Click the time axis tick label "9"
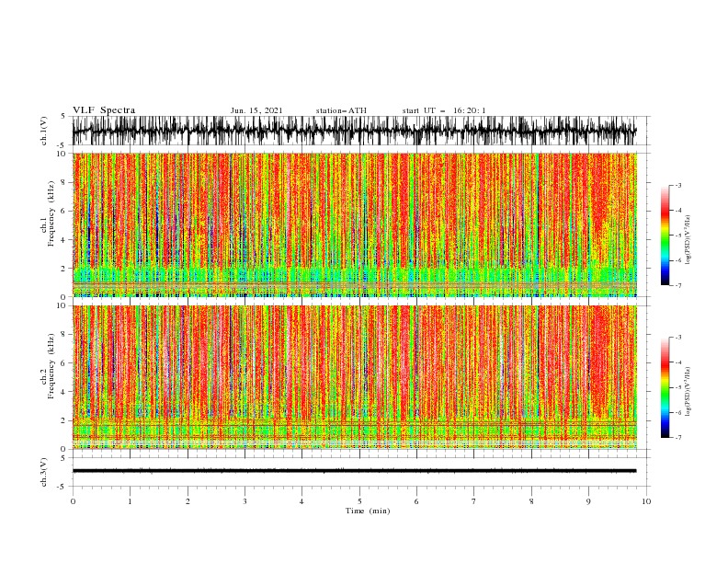Viewport: 728px width, 563px height. tap(588, 501)
